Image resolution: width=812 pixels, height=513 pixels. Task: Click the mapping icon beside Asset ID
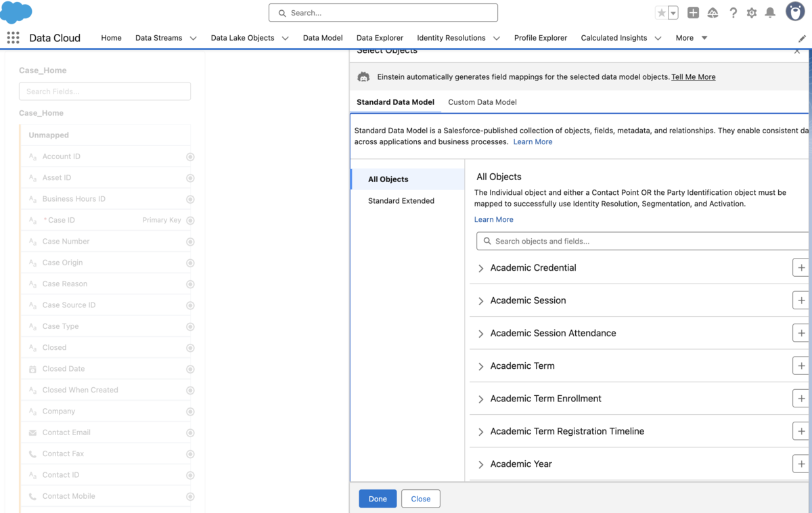190,178
